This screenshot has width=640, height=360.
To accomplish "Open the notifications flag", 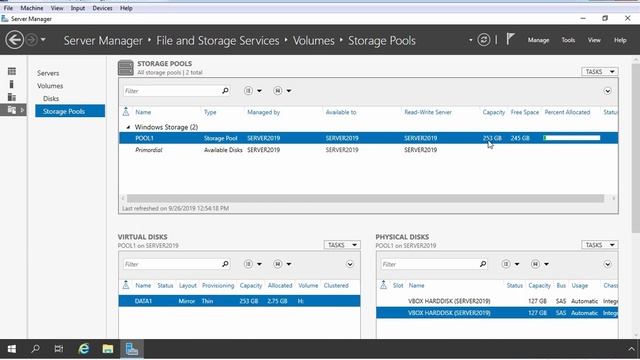I will coord(510,40).
